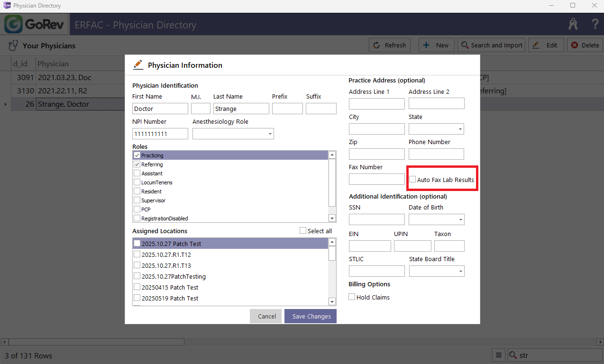Click the NPI Number input field
604x364 pixels.
160,134
